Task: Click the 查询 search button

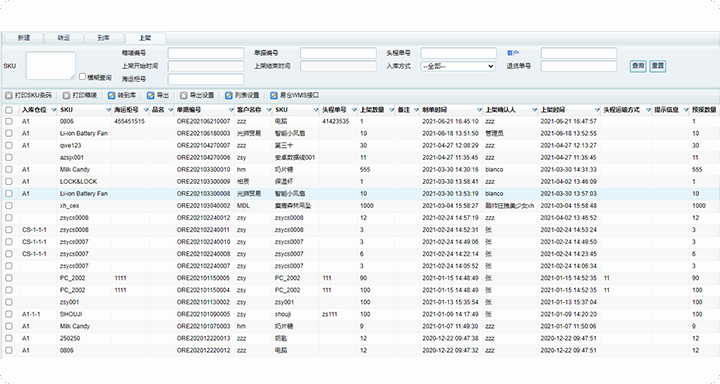Action: (x=638, y=66)
